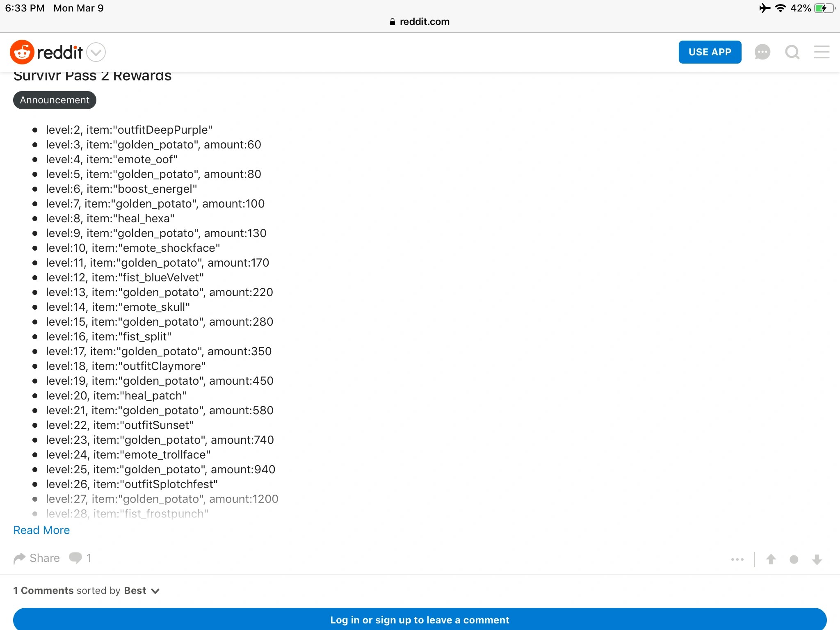Open the chat bubble icon in header
This screenshot has width=840, height=630.
click(762, 52)
